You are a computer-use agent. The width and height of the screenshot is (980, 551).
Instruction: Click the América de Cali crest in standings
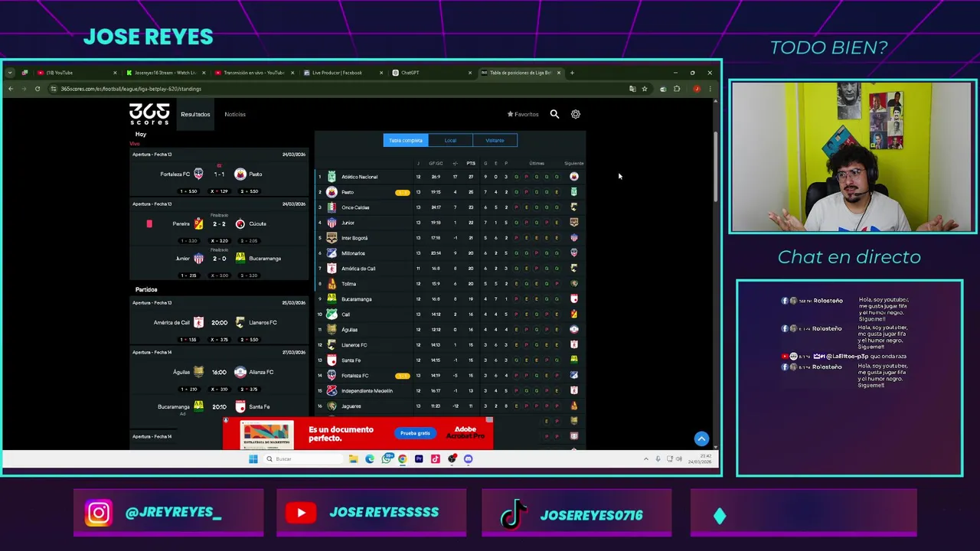point(332,269)
